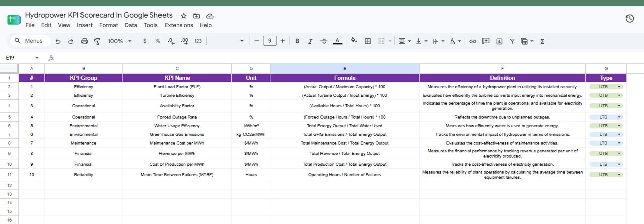Click the create filter icon
644x224 pixels.
click(x=512, y=41)
